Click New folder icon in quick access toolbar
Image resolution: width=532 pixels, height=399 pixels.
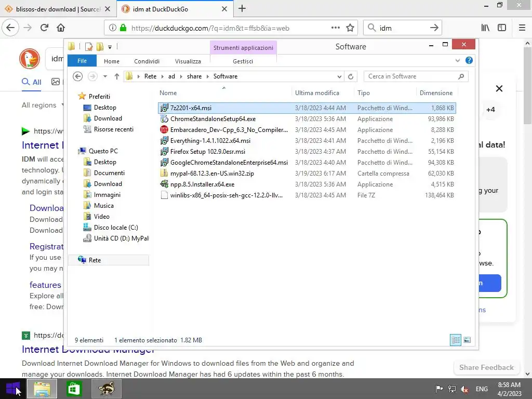point(100,46)
